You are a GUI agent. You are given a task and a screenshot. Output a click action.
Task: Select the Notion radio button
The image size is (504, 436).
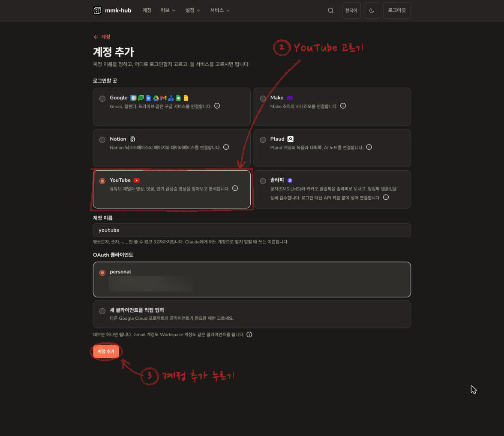pyautogui.click(x=102, y=140)
